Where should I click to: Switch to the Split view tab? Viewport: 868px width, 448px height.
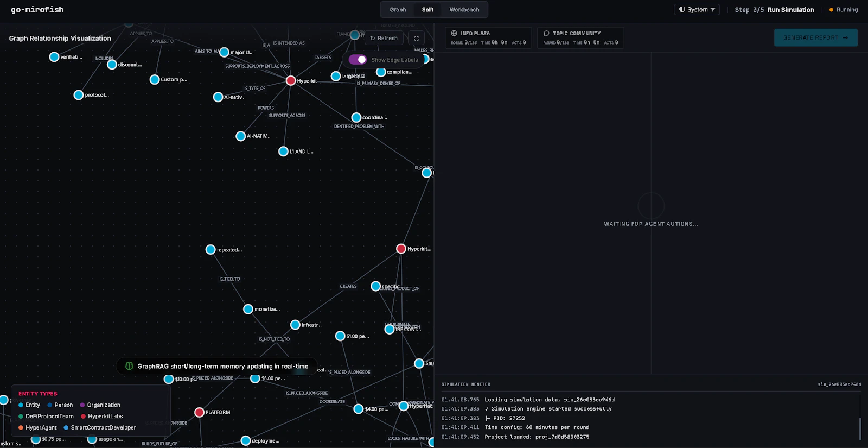[427, 10]
